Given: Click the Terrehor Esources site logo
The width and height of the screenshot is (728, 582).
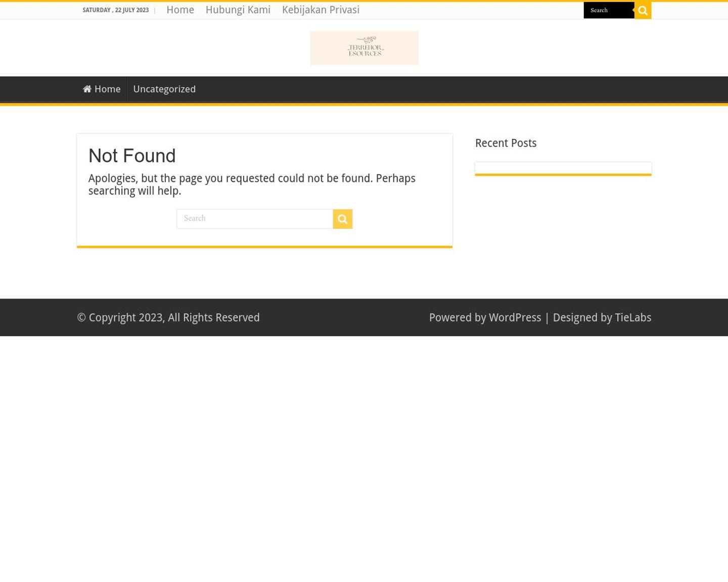Looking at the screenshot, I should tap(364, 48).
